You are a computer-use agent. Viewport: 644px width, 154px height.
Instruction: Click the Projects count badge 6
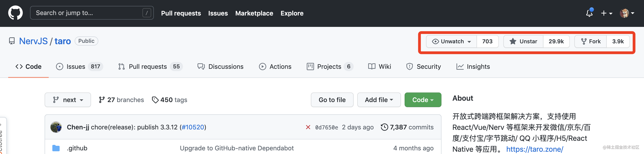[348, 67]
